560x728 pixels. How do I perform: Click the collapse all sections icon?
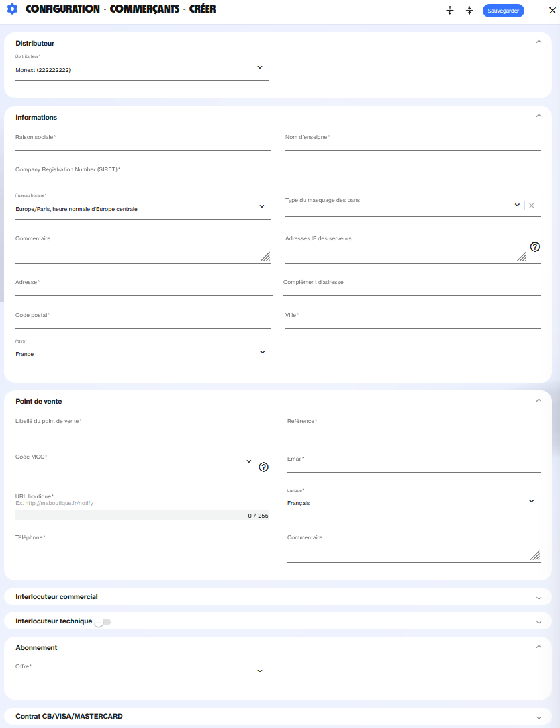[x=469, y=11]
